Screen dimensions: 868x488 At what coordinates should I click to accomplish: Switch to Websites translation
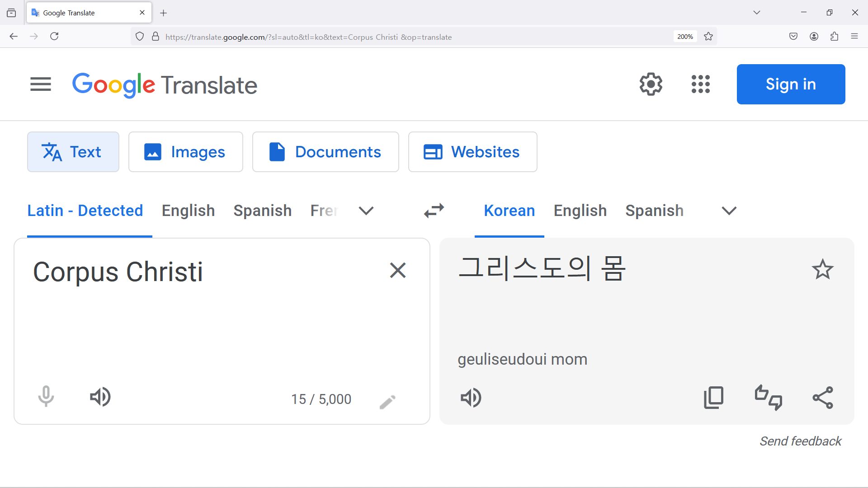tap(472, 152)
